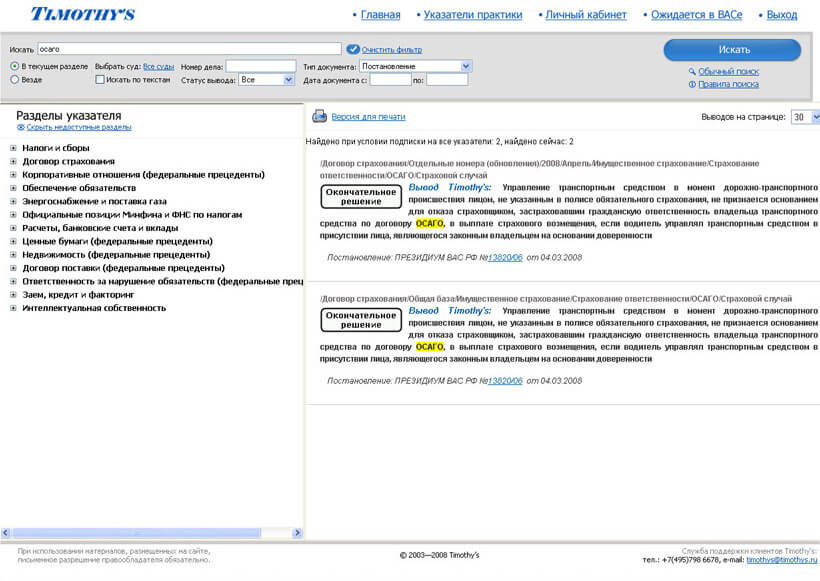Click the horizontal scrollbar thumb in sections panel

[136, 533]
